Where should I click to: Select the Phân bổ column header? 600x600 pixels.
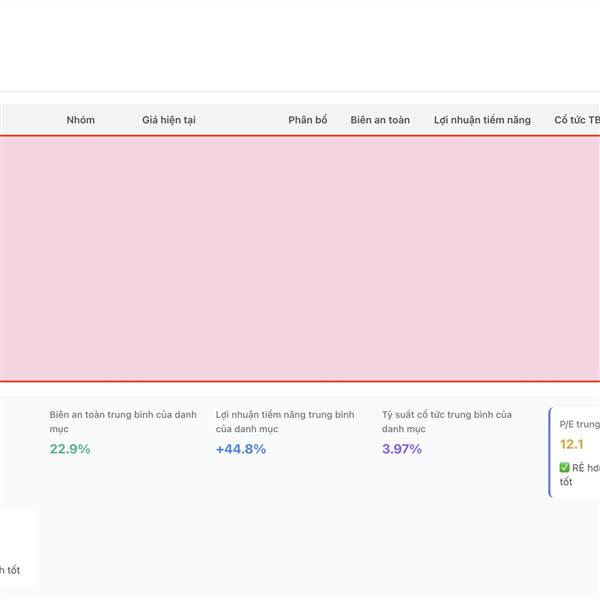point(307,120)
